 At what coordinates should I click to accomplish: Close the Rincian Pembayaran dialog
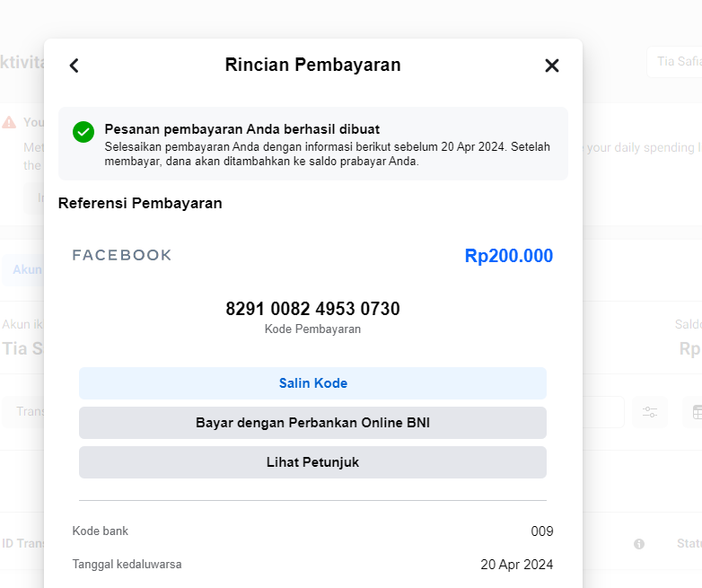click(552, 66)
